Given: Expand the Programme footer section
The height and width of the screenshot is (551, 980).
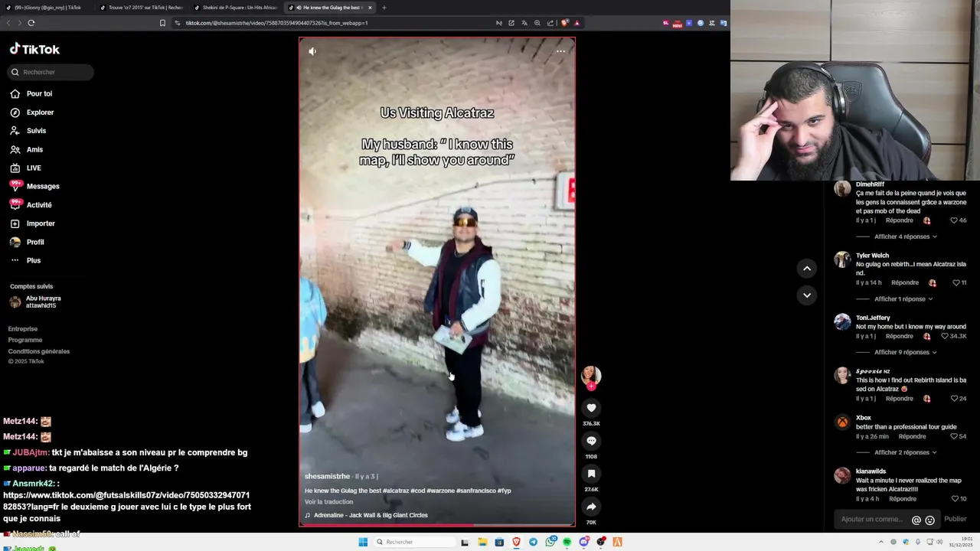Looking at the screenshot, I should pos(25,340).
